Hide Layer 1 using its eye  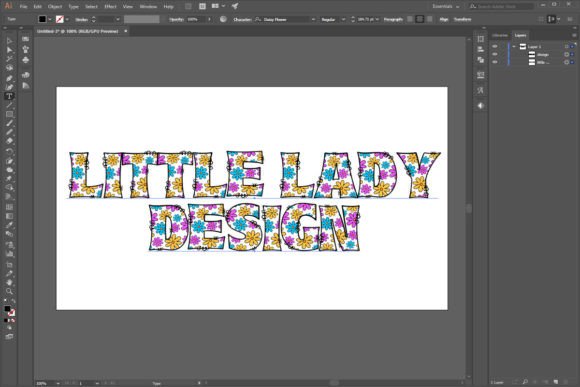click(495, 46)
